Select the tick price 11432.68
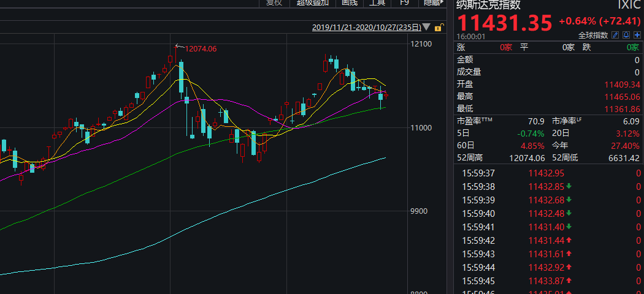The width and height of the screenshot is (644, 294). click(546, 200)
